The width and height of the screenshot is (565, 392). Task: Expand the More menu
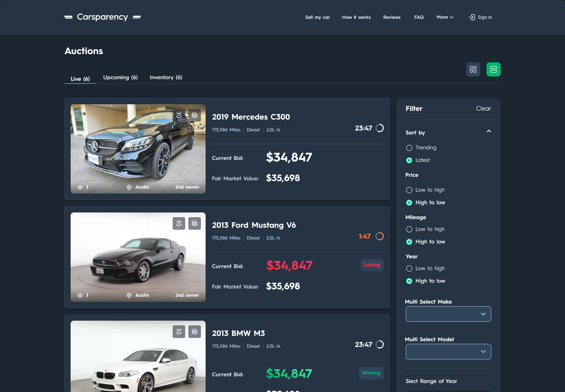[445, 17]
